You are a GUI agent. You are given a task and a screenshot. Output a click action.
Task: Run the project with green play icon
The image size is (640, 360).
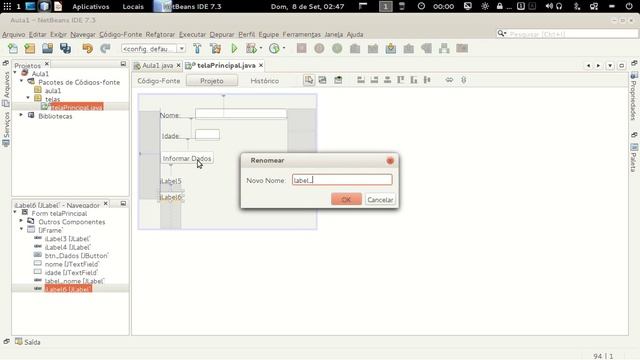234,49
